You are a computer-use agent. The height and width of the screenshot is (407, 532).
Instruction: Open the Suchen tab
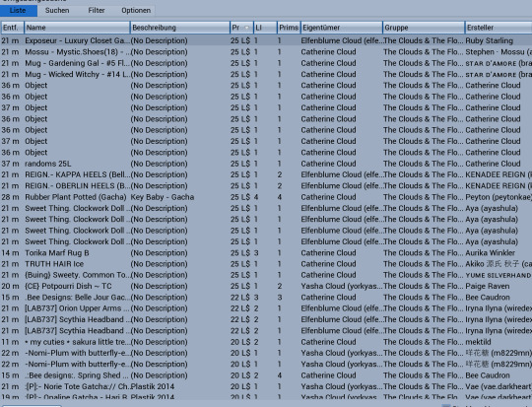57,11
